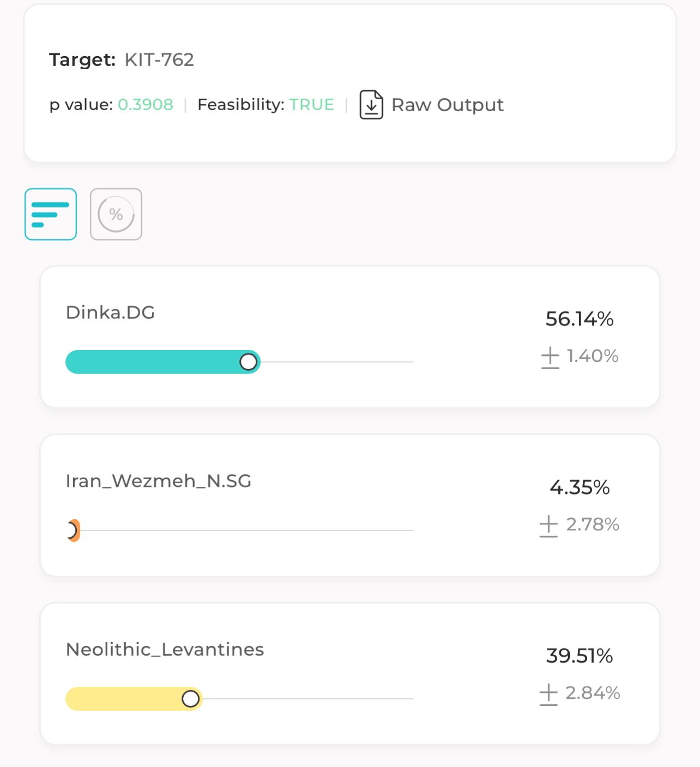Screen dimensions: 700x767
Task: Click the plus-minus icon beside 2.84%
Action: pos(548,694)
